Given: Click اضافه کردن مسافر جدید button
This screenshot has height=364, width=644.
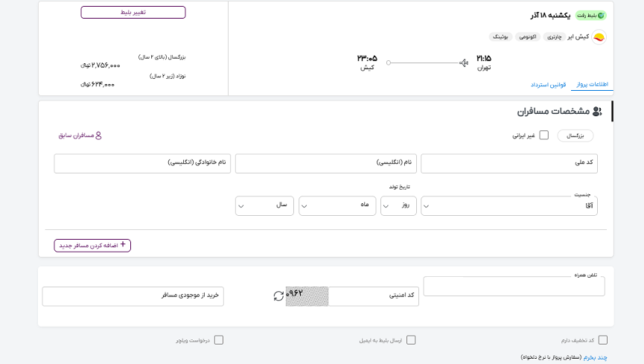Looking at the screenshot, I should click(92, 245).
